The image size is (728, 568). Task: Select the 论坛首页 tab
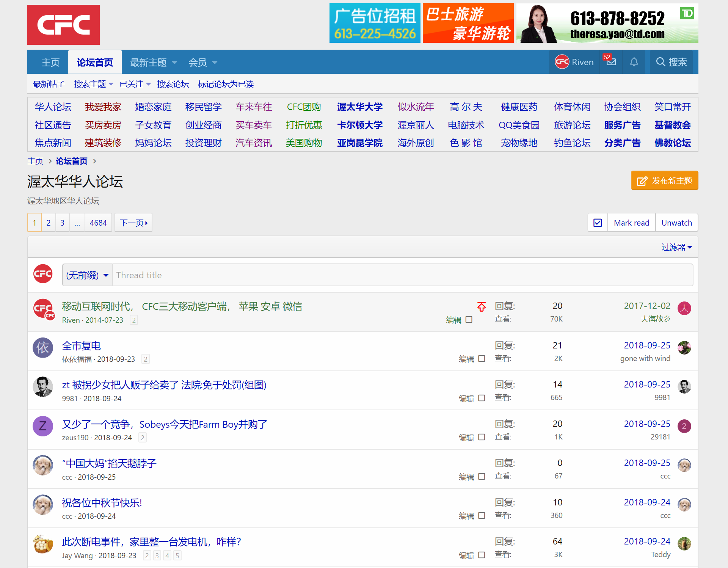[x=95, y=62]
